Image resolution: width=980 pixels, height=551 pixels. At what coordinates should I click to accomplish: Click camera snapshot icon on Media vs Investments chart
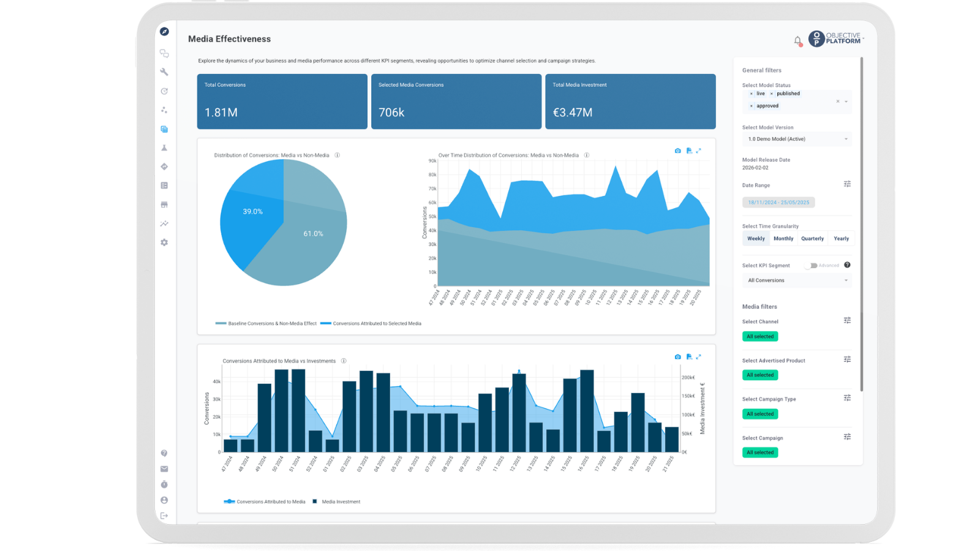click(x=677, y=357)
